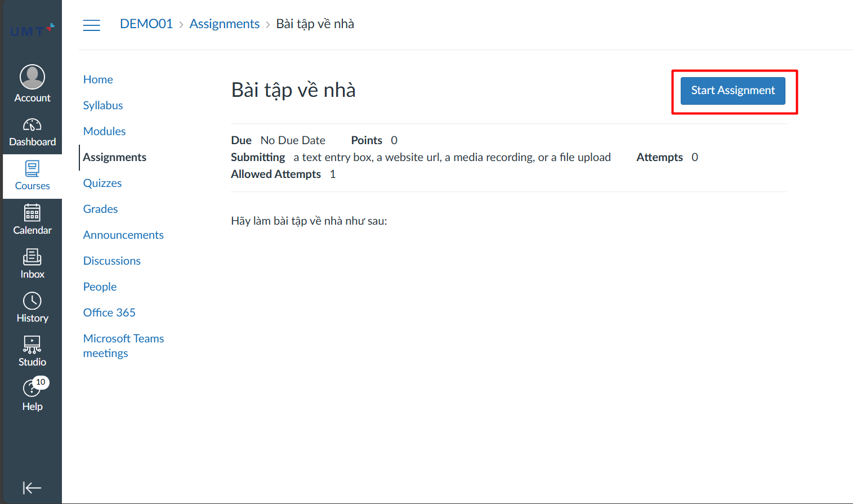
Task: Open the Courses icon in sidebar
Action: point(32,169)
